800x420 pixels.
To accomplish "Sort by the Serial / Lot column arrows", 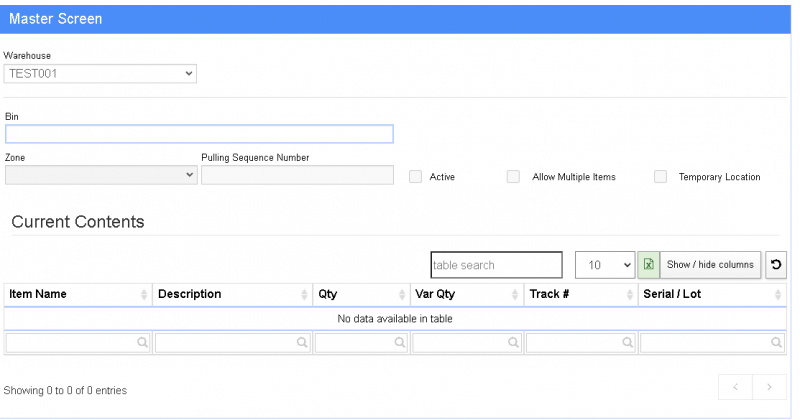I will pyautogui.click(x=778, y=295).
